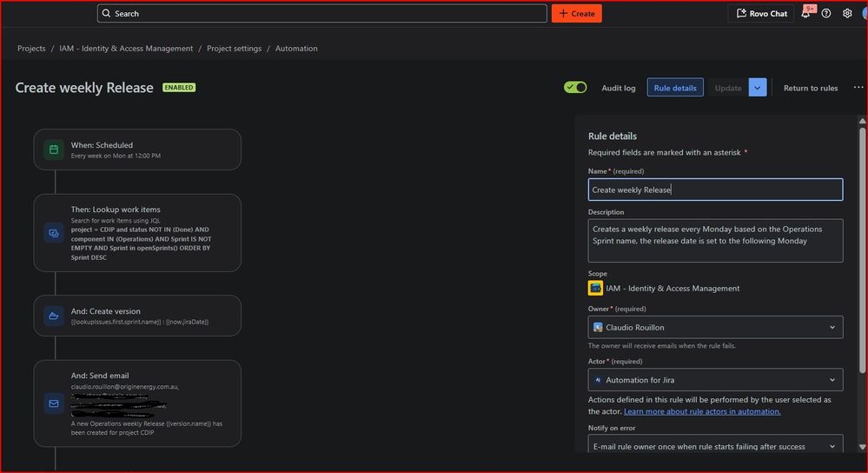Click the Lookup work items step icon
The image size is (868, 473).
[x=54, y=233]
